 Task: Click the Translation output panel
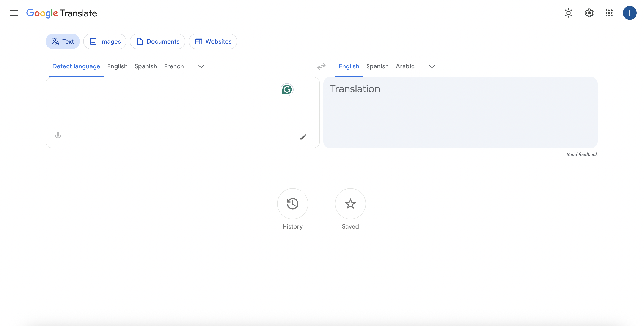click(x=460, y=113)
